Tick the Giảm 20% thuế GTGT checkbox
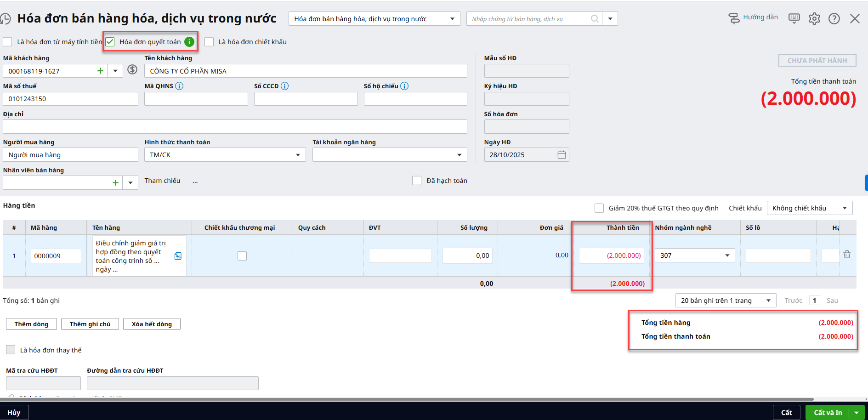Screen dimensions: 868x420 pyautogui.click(x=599, y=208)
